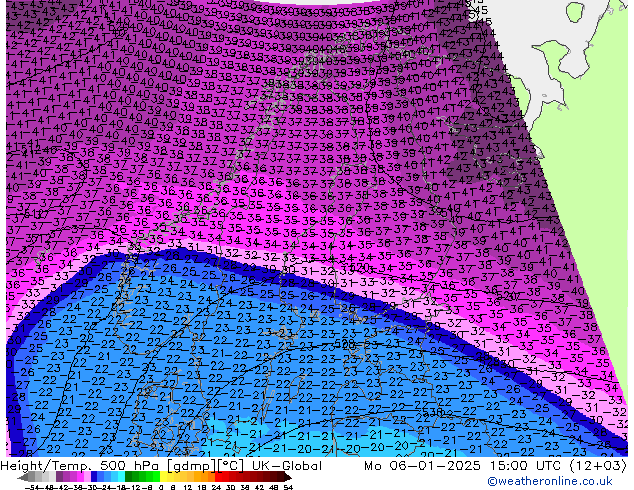634x490 pixels.
Task: Click the [°C] unit label
Action: coord(229,466)
